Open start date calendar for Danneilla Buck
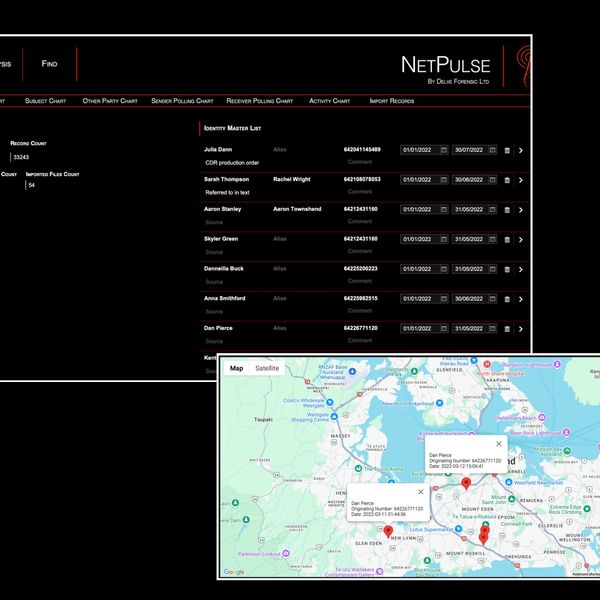The width and height of the screenshot is (600, 600). coord(443,269)
